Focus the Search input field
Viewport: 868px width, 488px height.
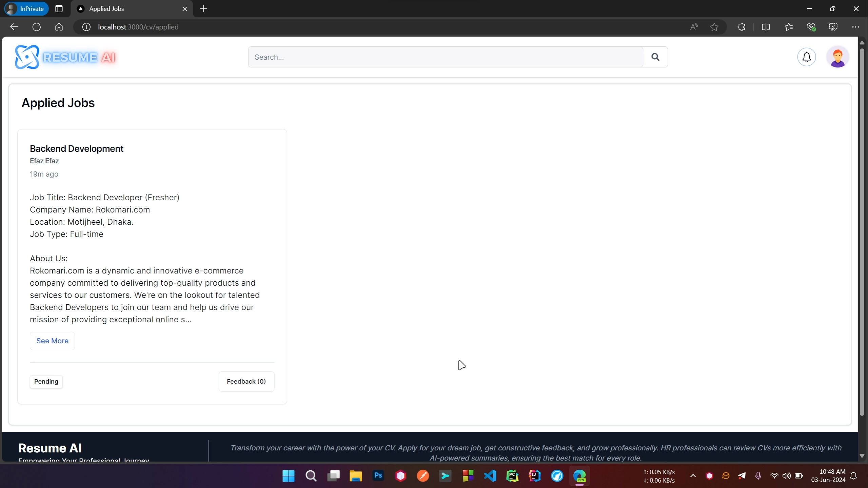(445, 57)
